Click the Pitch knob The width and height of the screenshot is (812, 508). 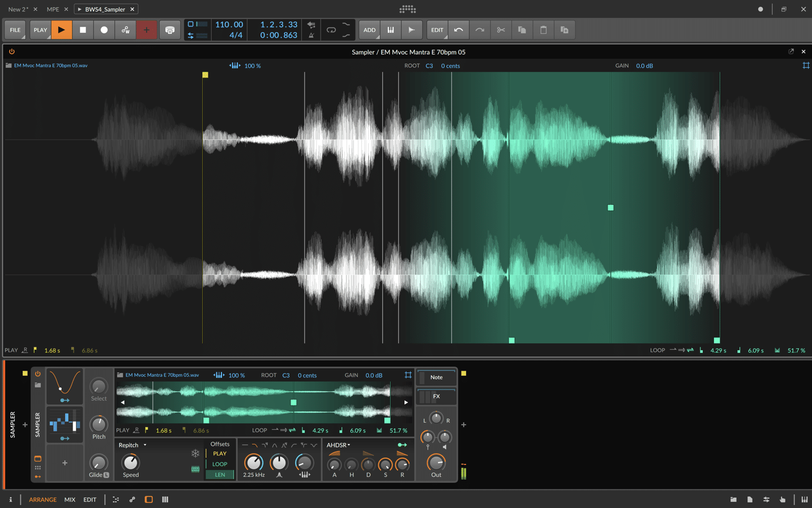[99, 424]
